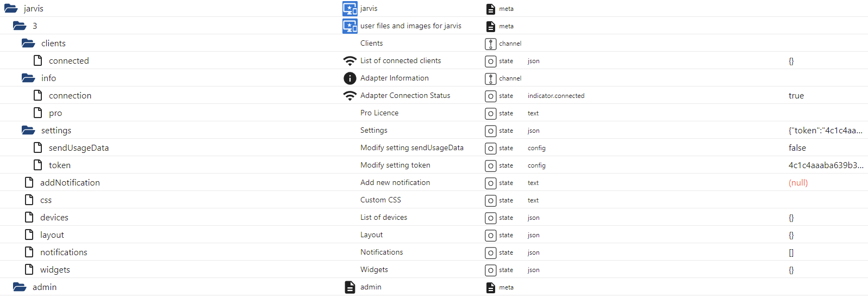Image resolution: width=868 pixels, height=296 pixels.
Task: Click the state type icon in Pro Licence row
Action: pyautogui.click(x=490, y=113)
